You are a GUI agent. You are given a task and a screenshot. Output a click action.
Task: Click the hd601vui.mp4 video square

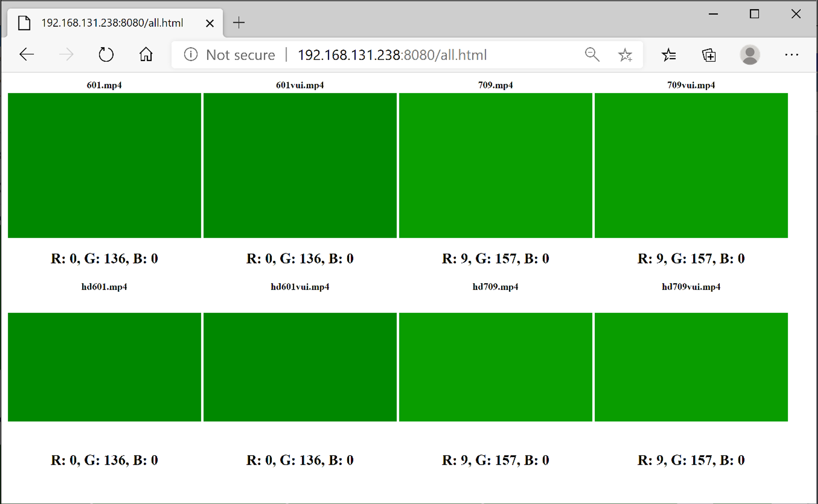(300, 367)
